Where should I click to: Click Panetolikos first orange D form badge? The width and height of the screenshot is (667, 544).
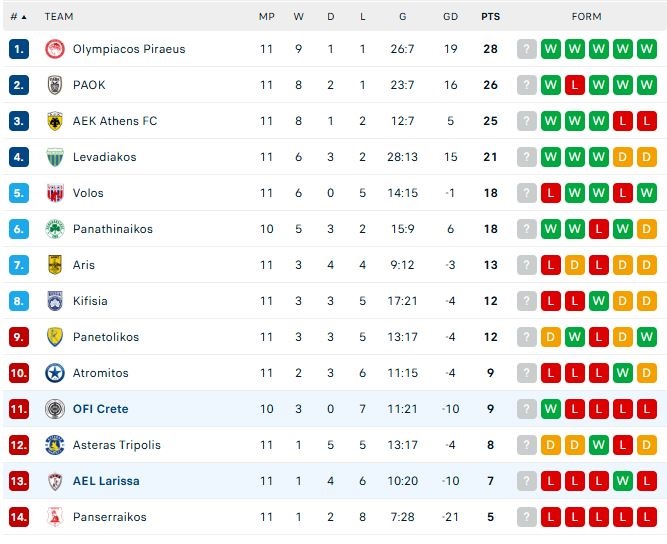551,337
